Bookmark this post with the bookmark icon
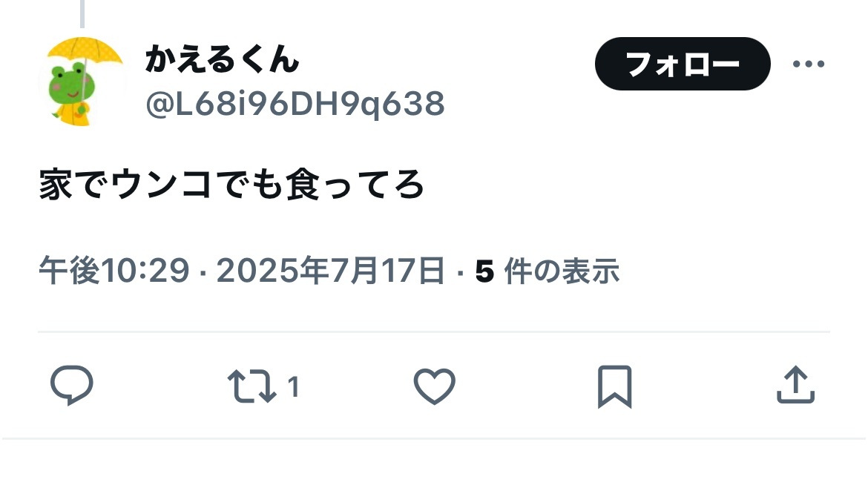Viewport: 868px width, 488px height. click(x=614, y=386)
